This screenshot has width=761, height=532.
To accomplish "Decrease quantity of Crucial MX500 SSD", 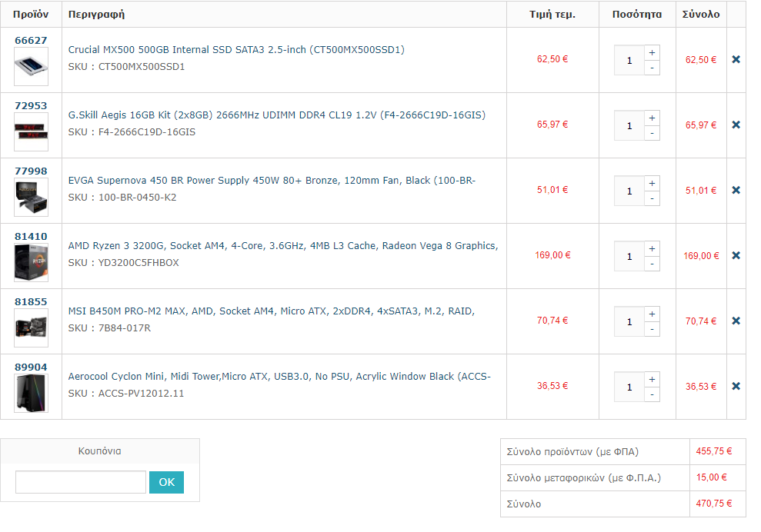I will tap(652, 68).
